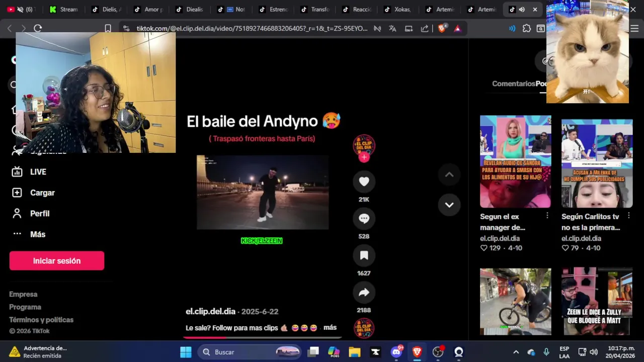Image resolution: width=644 pixels, height=362 pixels.
Task: Click the video player showing the dancer
Action: click(x=263, y=192)
